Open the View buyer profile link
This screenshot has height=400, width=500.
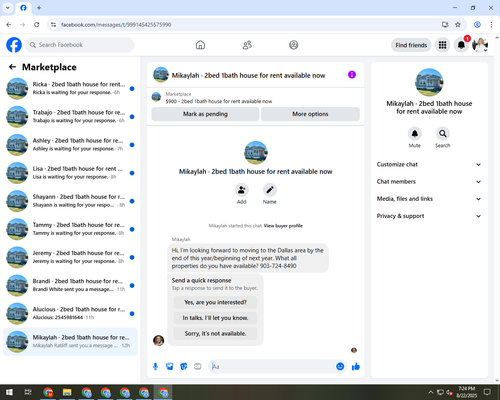click(x=283, y=226)
